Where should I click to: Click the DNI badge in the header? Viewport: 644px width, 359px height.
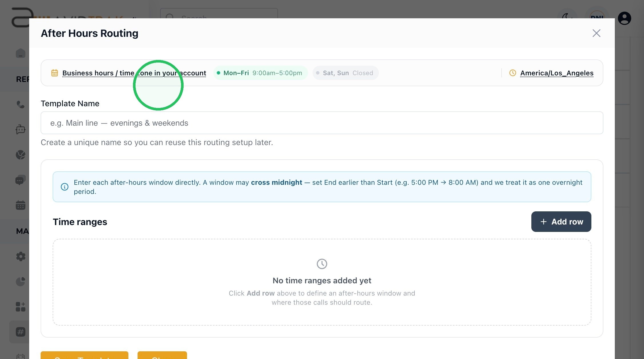(x=597, y=15)
